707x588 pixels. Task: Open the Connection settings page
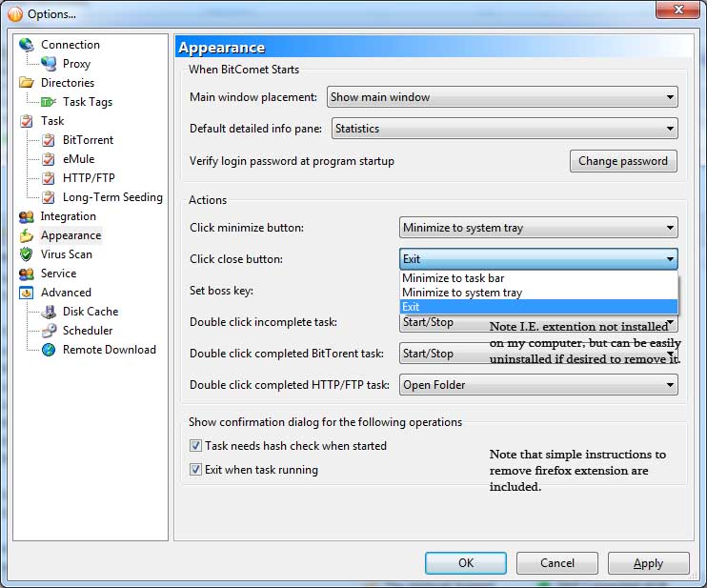(71, 45)
